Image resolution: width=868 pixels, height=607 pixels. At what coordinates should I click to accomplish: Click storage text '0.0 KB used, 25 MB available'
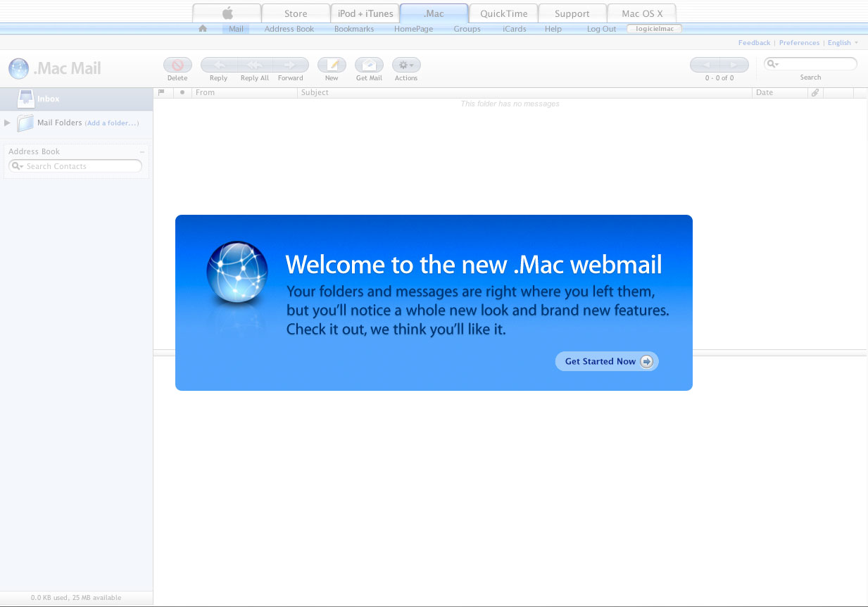point(76,598)
